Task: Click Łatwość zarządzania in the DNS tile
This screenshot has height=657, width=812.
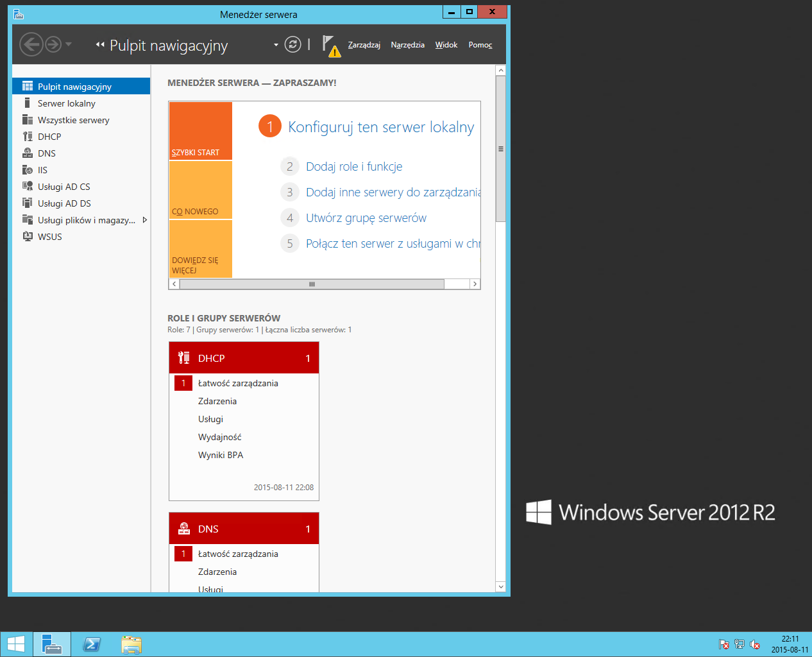Action: 238,554
